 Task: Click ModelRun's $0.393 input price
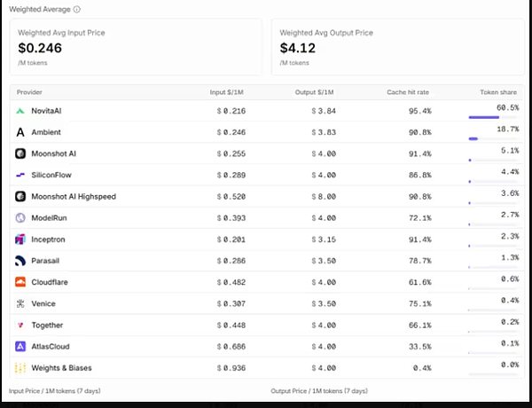[231, 217]
